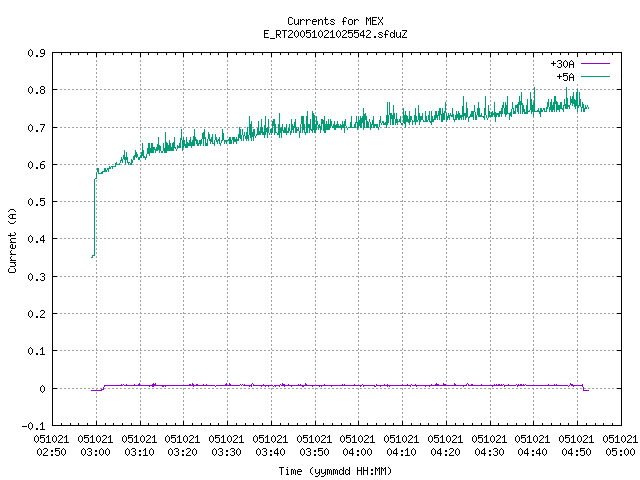This screenshot has width=640, height=480.
Task: Click the 'Time (yymmdd HH:MM)' x-axis label
Action: (335, 471)
